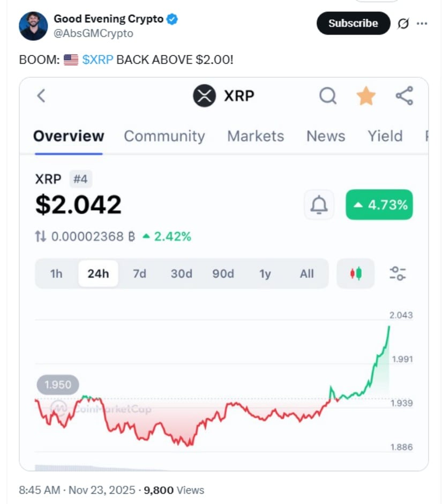
Task: Click the back arrow chevron
Action: pyautogui.click(x=41, y=96)
